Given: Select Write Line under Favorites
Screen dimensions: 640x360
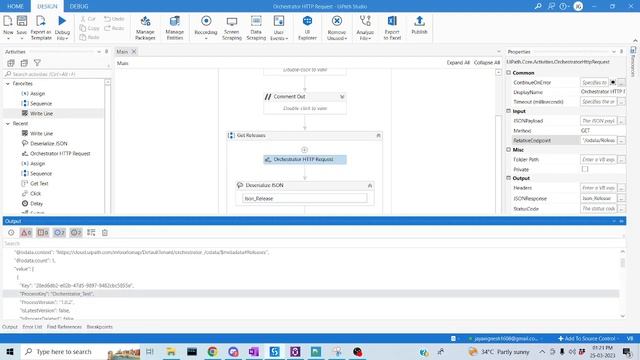Looking at the screenshot, I should pyautogui.click(x=41, y=113).
